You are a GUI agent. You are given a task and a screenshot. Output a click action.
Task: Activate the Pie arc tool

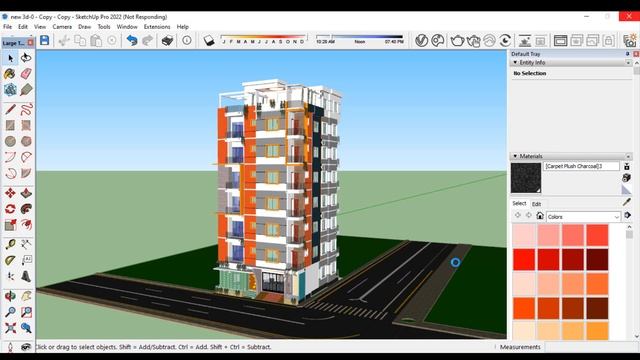(26, 173)
